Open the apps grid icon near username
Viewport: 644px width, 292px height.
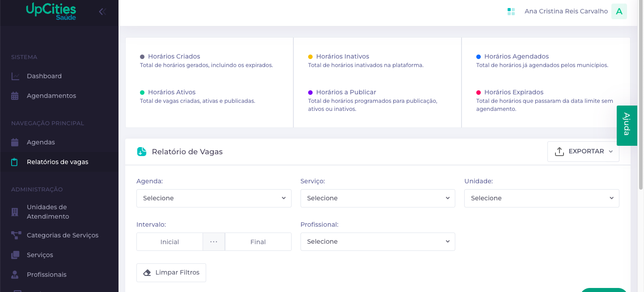[511, 12]
